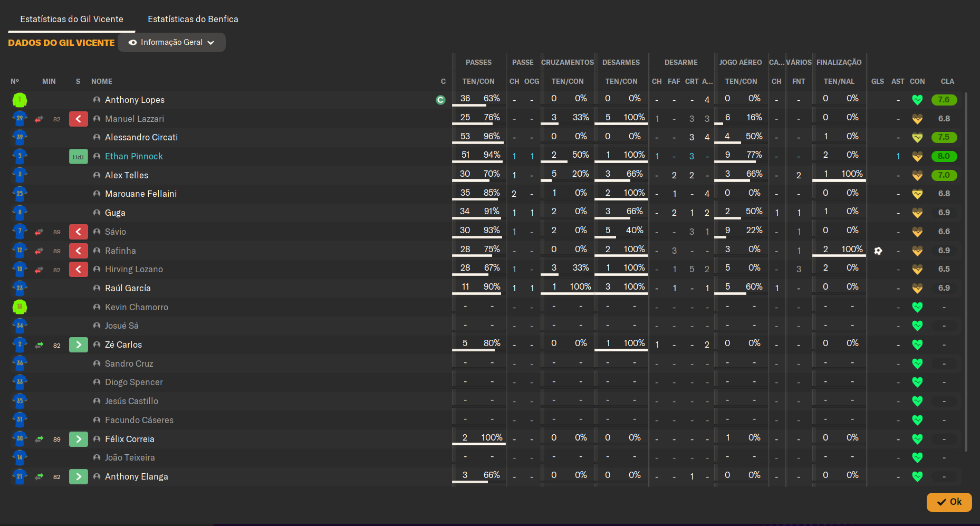Click the table vertical scrollbar
The width and height of the screenshot is (980, 526).
pyautogui.click(x=966, y=272)
